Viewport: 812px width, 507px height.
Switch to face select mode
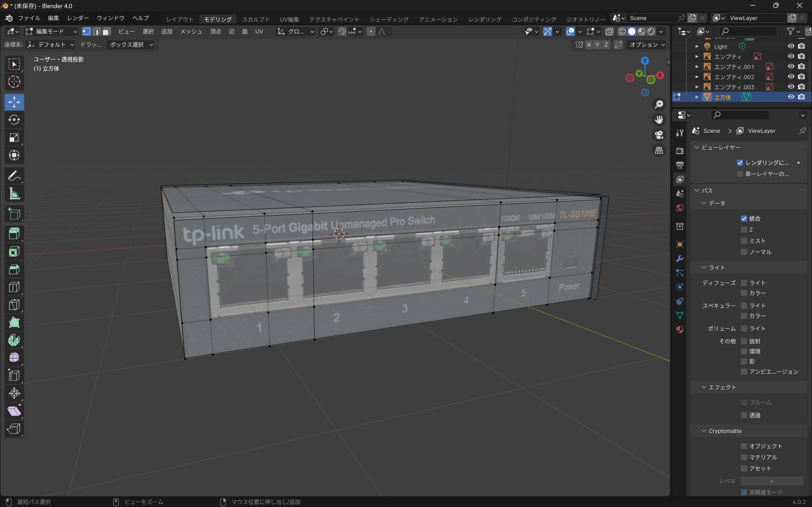pos(107,31)
